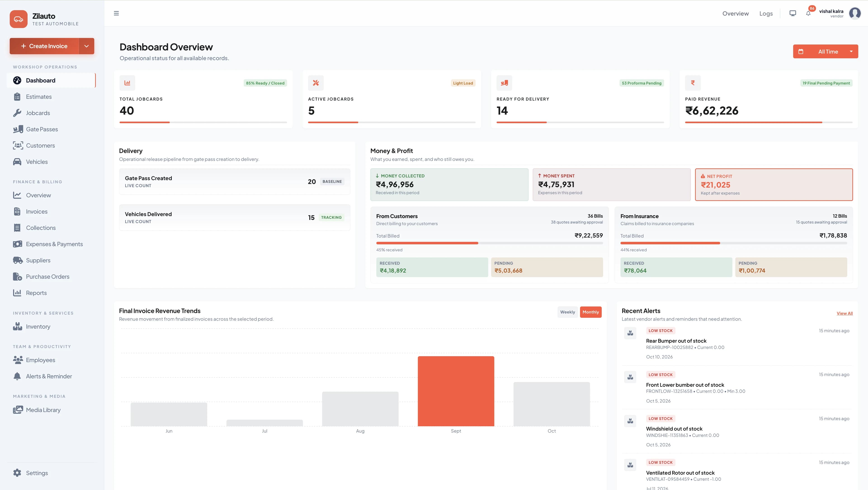Click the hamburger menu icon
This screenshot has height=490, width=868.
point(116,14)
